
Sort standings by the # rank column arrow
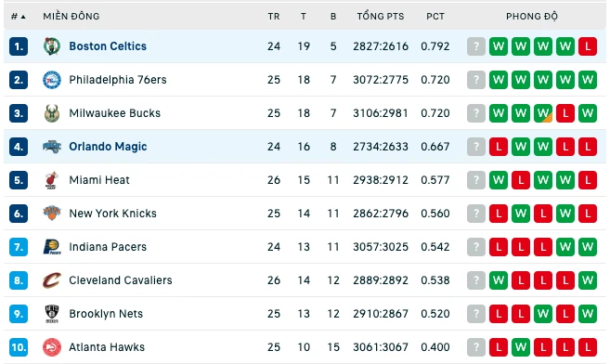tap(23, 17)
